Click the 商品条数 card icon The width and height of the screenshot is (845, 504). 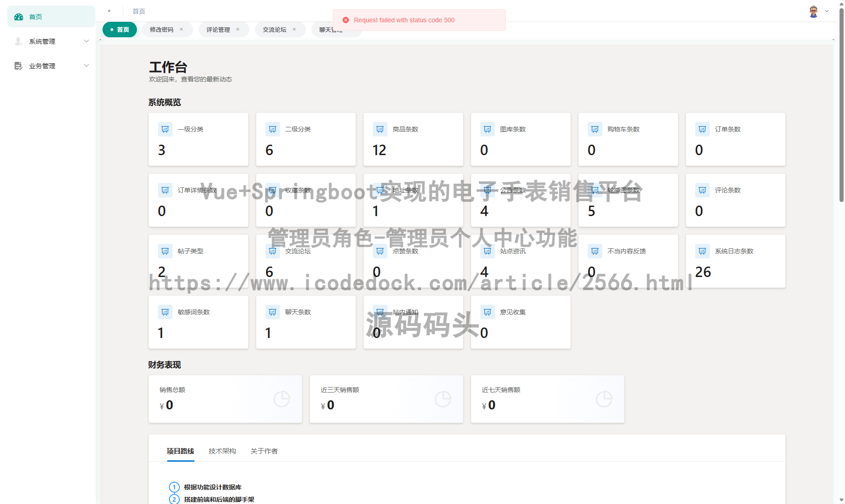pos(380,129)
